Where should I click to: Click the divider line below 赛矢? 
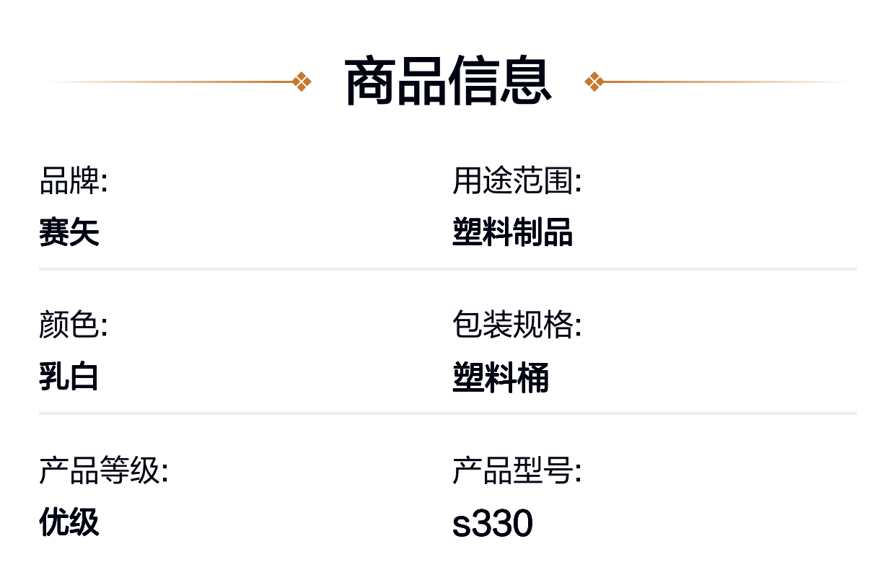tap(448, 269)
